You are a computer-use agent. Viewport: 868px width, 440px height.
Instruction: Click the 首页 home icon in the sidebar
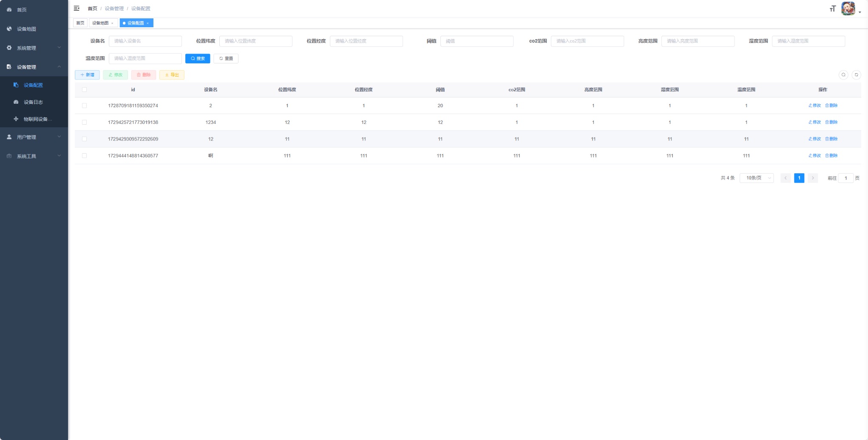[9, 9]
